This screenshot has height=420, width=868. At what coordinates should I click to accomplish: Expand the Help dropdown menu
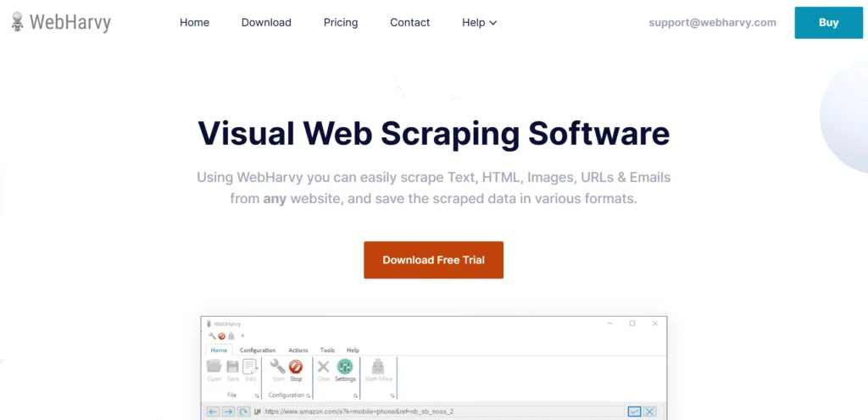pos(480,23)
